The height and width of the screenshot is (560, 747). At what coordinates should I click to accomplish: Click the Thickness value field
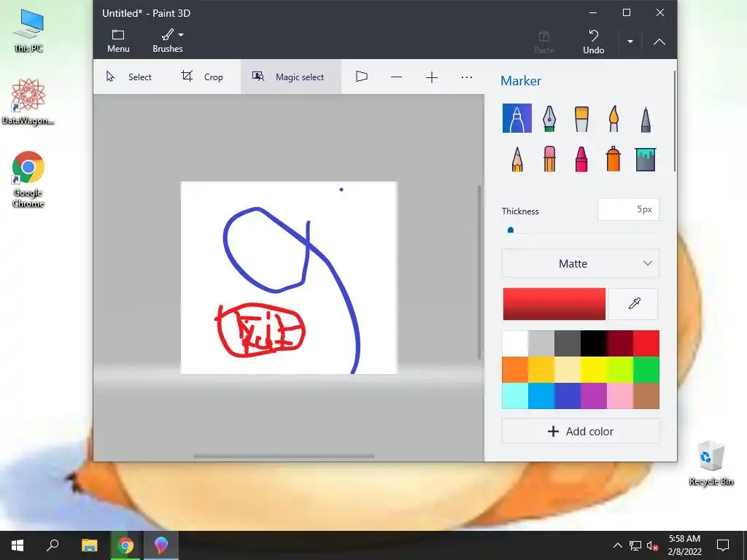628,209
